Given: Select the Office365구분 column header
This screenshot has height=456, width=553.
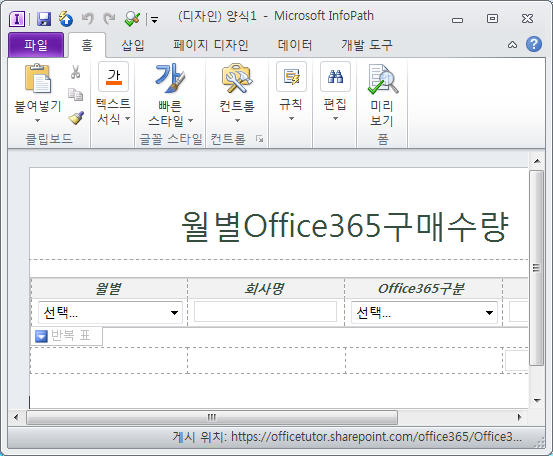Looking at the screenshot, I should 421,289.
